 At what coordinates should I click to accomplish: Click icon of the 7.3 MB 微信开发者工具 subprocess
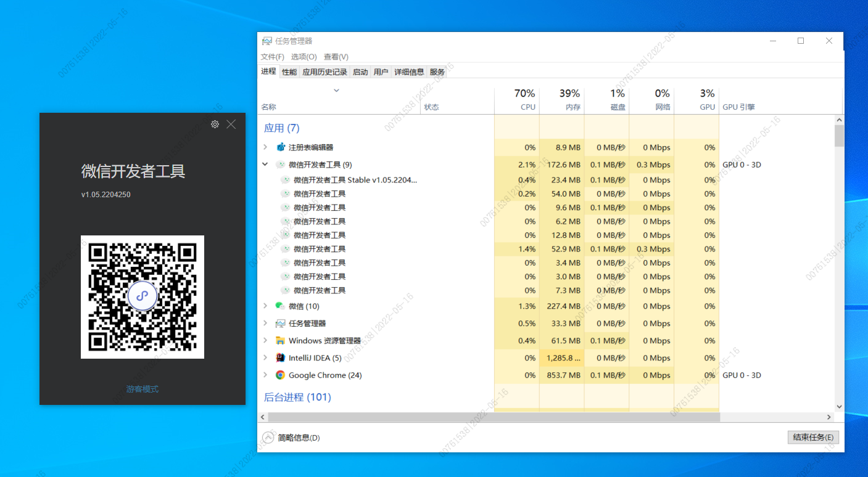click(286, 290)
